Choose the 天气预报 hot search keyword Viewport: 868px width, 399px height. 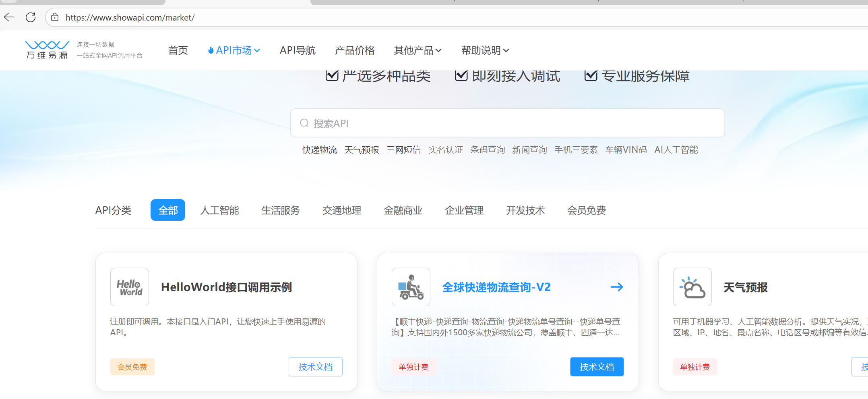click(362, 150)
